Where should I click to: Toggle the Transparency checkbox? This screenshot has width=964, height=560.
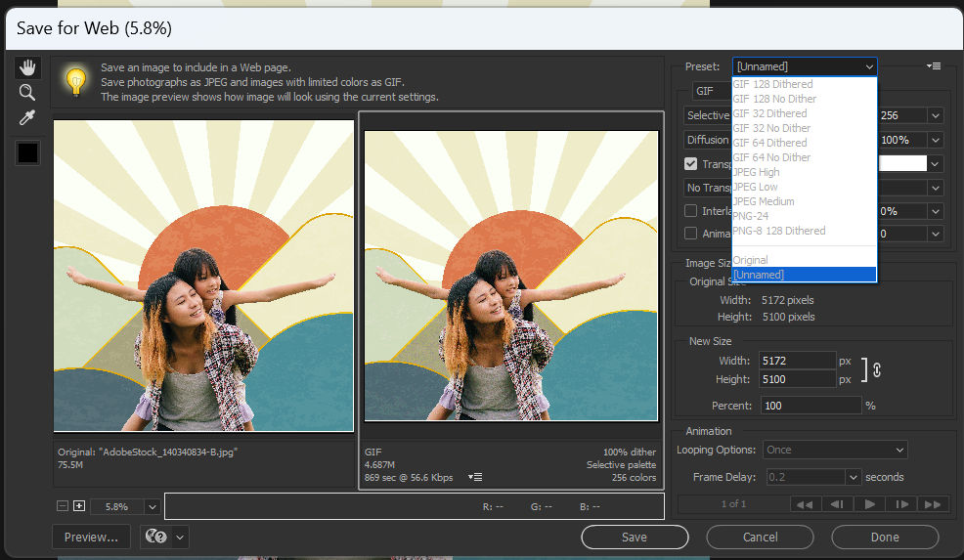click(x=691, y=164)
